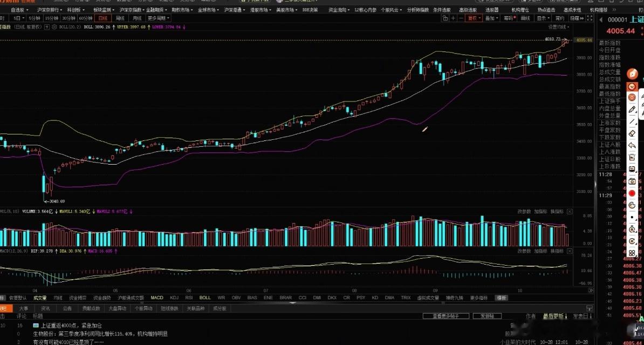This screenshot has width=644, height=345.
Task: Click the undo arrow in floating toolbar
Action: click(x=633, y=145)
